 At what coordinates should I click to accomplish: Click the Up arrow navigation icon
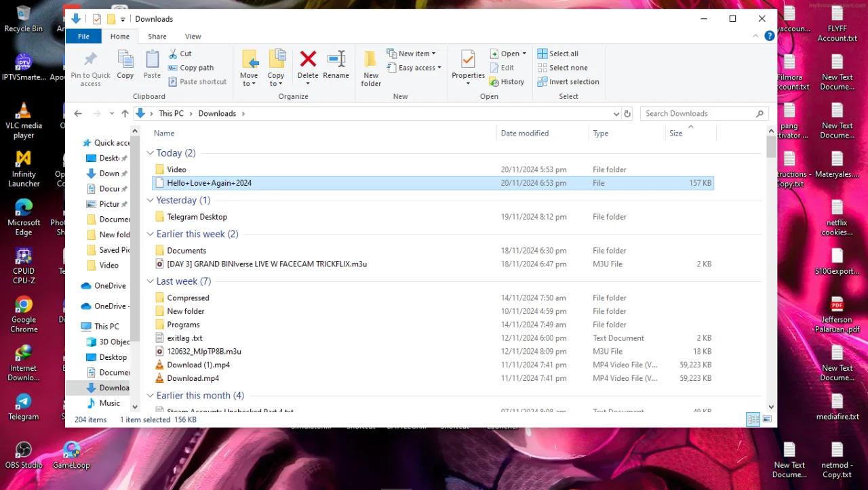click(x=125, y=114)
